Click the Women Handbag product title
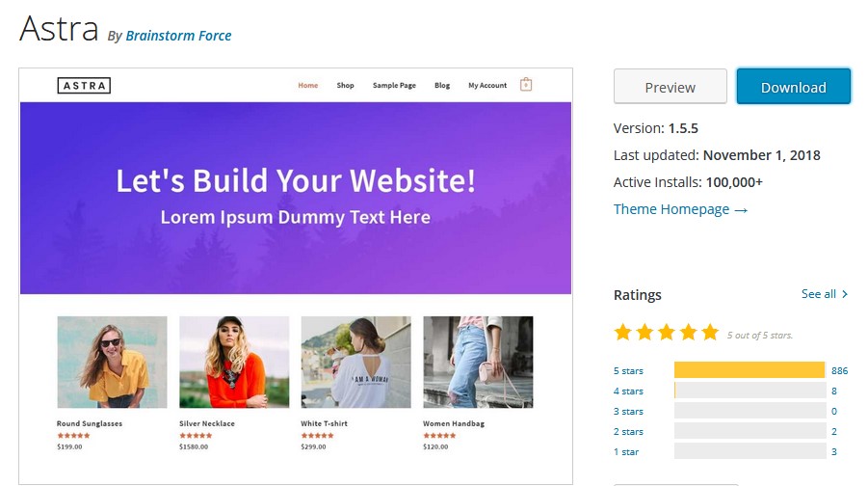 454,423
